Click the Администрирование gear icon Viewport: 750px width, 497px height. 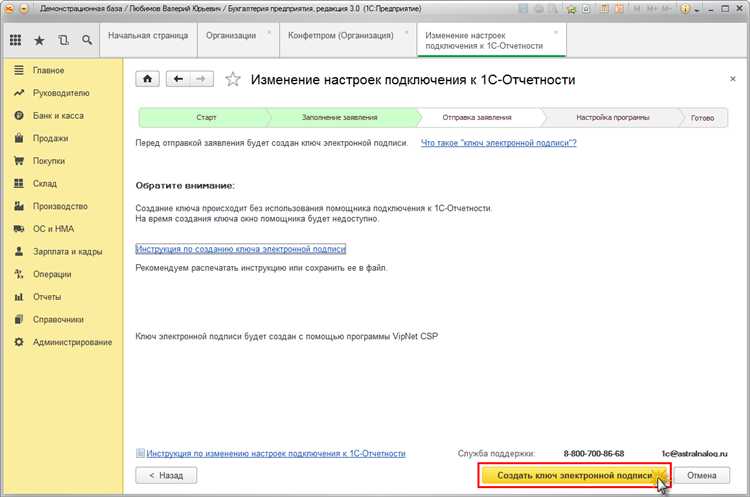[x=19, y=342]
